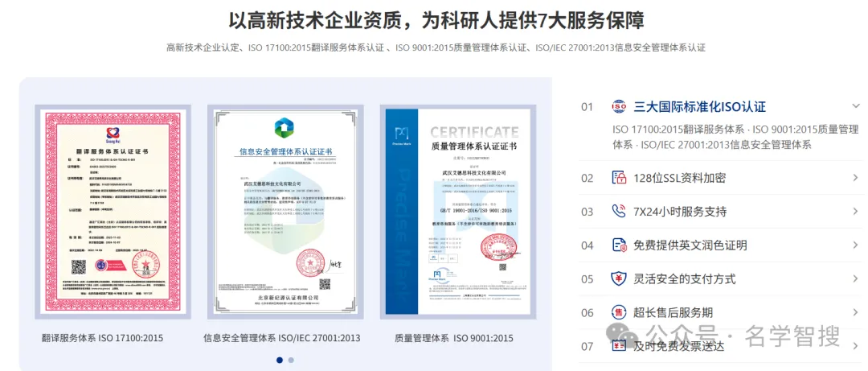This screenshot has width=868, height=371.
Task: Click the 7X24 phone support icon
Action: pyautogui.click(x=619, y=212)
